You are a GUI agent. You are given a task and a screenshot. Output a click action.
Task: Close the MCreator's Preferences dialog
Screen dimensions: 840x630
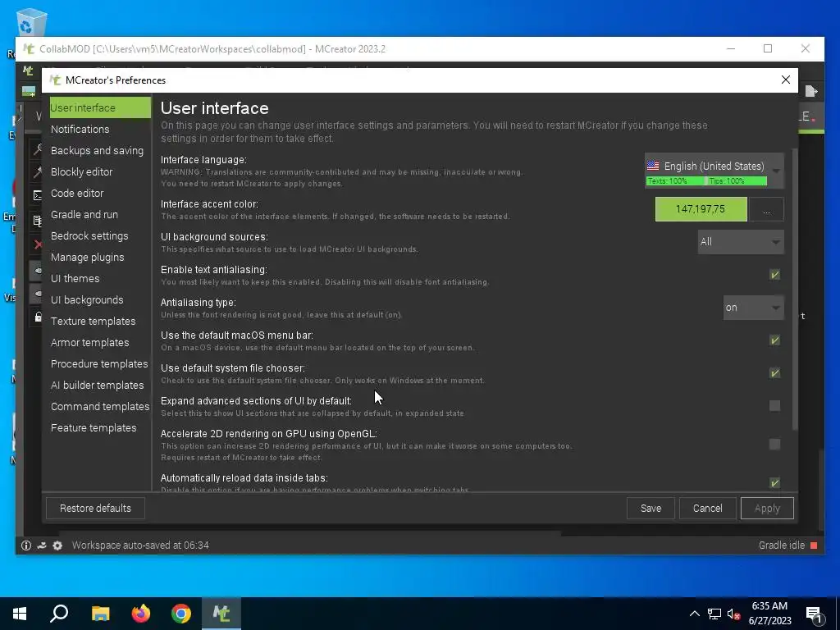785,80
